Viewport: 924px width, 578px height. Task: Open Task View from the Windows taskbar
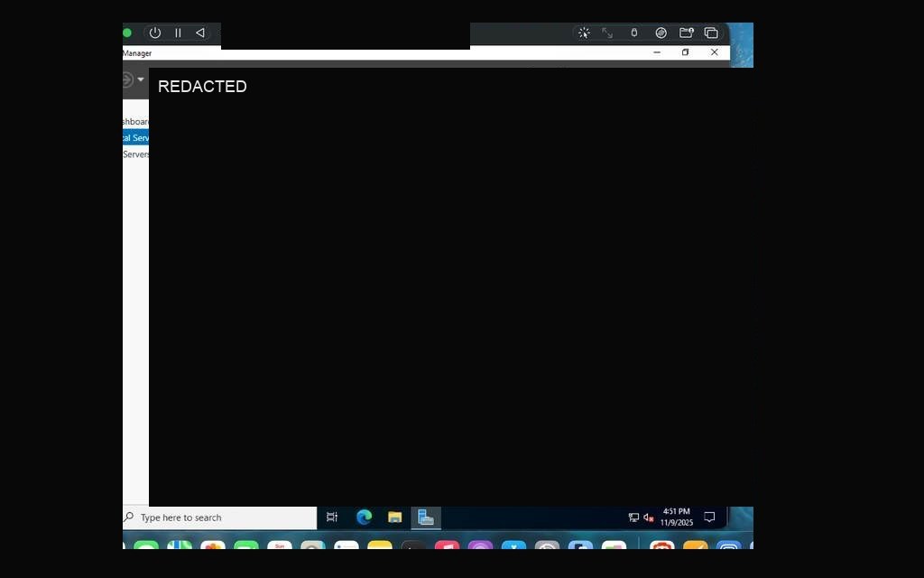tap(332, 517)
